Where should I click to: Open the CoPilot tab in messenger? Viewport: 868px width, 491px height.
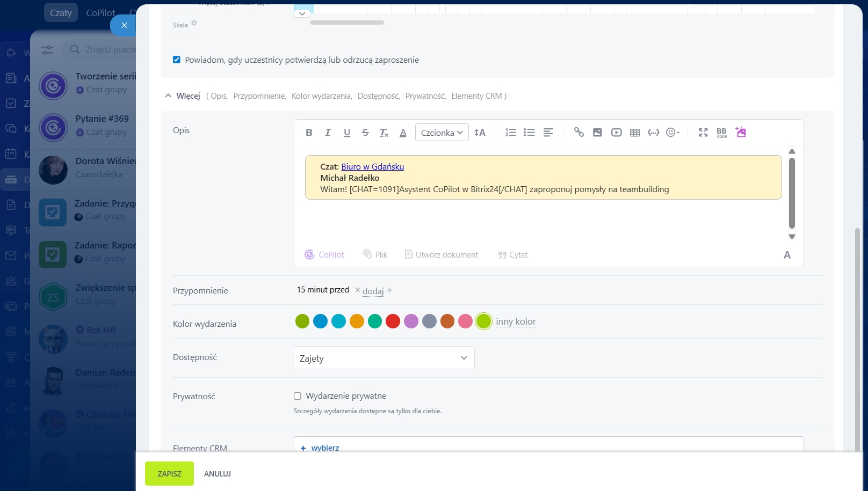coord(100,13)
